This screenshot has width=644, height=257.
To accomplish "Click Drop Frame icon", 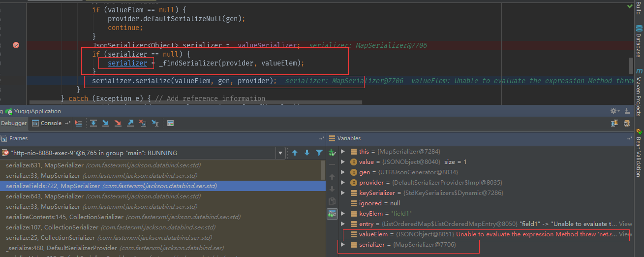I will click(x=143, y=123).
